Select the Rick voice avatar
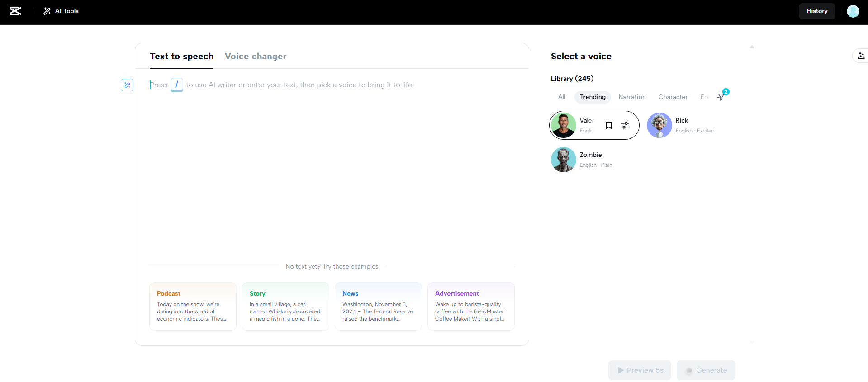 click(x=659, y=125)
